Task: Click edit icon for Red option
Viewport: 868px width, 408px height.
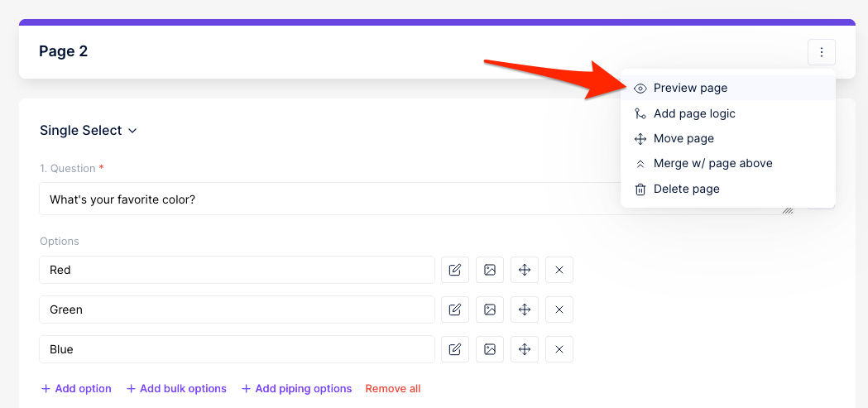Action: (455, 270)
